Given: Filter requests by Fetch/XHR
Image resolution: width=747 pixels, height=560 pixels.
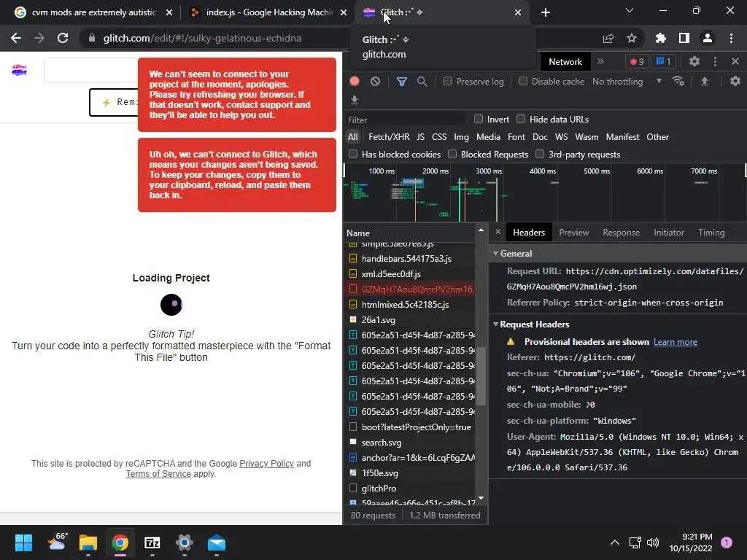Looking at the screenshot, I should click(389, 136).
